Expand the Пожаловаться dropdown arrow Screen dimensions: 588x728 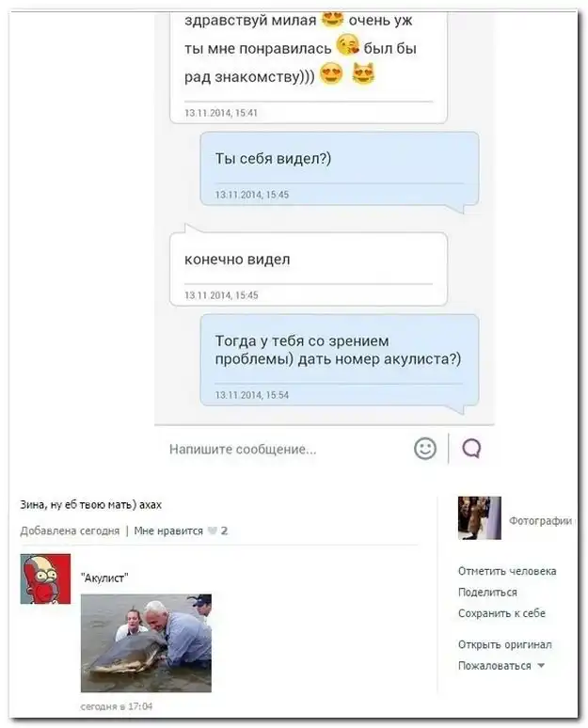point(541,665)
